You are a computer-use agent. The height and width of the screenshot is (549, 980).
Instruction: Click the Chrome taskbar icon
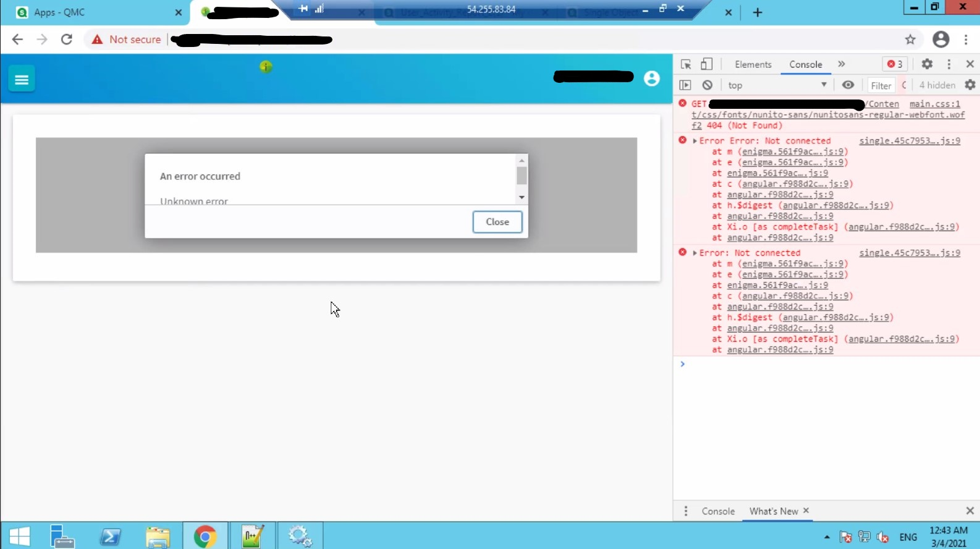point(205,536)
